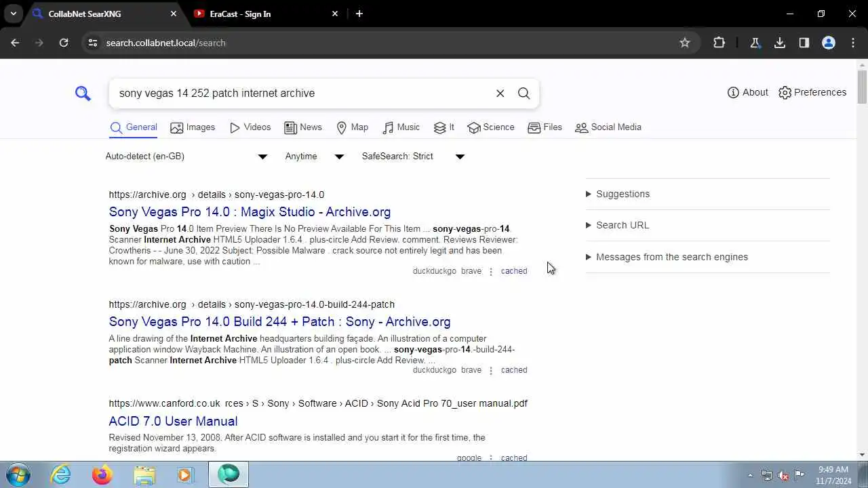Open Sony Vegas Pro 14.0 Magix Studio result
Viewport: 868px width, 488px height.
[x=250, y=212]
